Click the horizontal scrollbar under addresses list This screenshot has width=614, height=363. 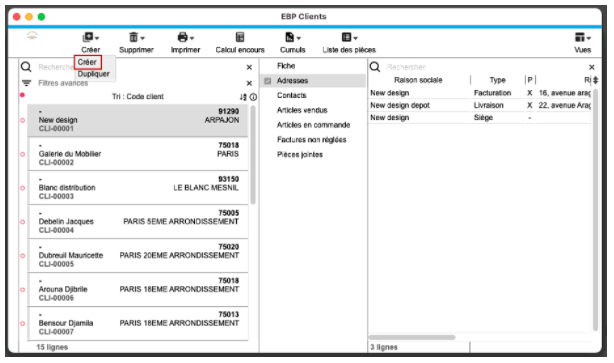[412, 337]
